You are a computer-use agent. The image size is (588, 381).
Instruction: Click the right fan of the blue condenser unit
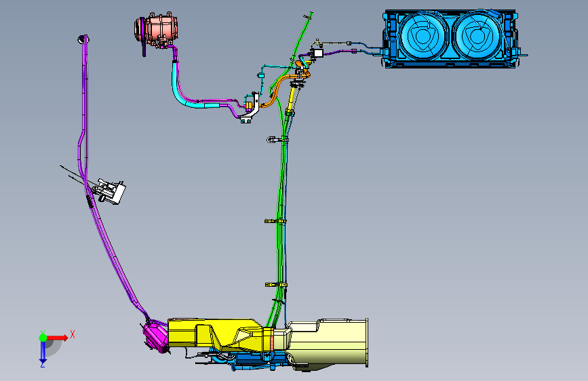coord(477,36)
